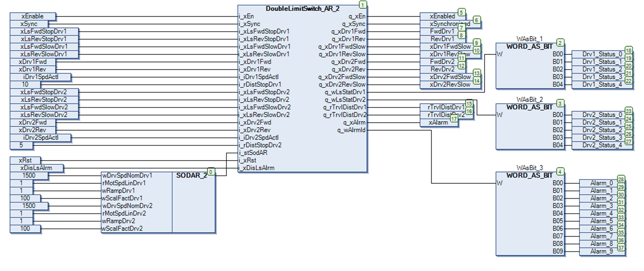Select execution order marker 3 on WAsBit_2
The width and height of the screenshot is (644, 271).
(x=560, y=103)
